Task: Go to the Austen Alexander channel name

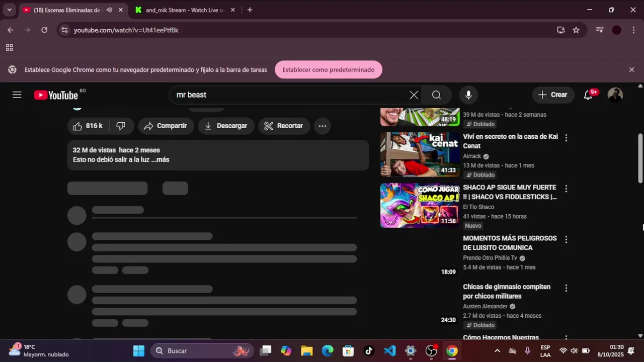Action: tap(485, 306)
